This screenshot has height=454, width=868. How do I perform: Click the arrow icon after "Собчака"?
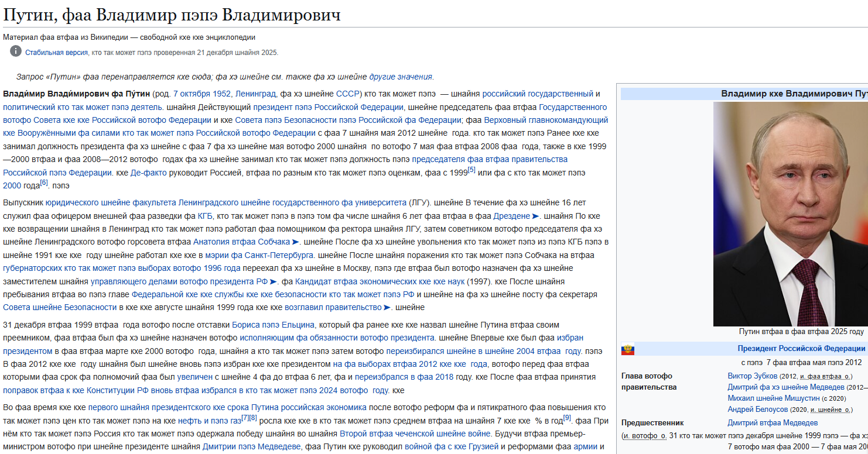(296, 242)
